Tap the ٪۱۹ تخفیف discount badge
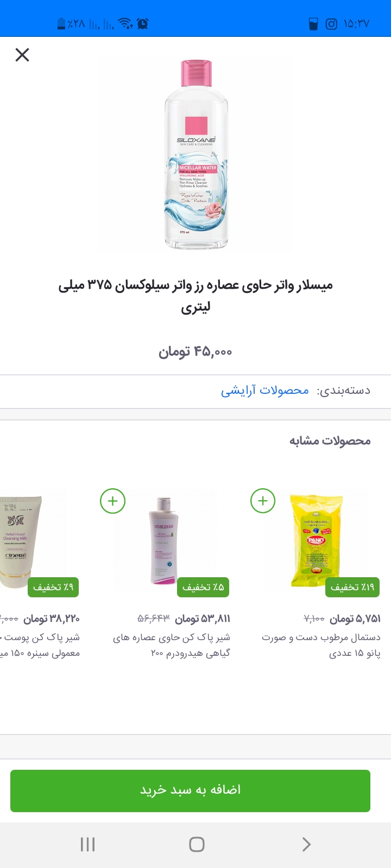391x868 pixels. 352,587
